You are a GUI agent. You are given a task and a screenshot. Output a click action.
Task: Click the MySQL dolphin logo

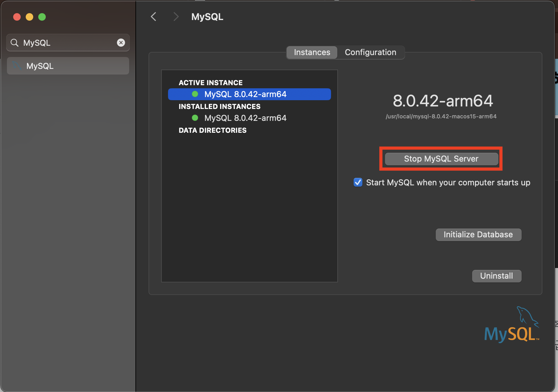click(x=512, y=325)
